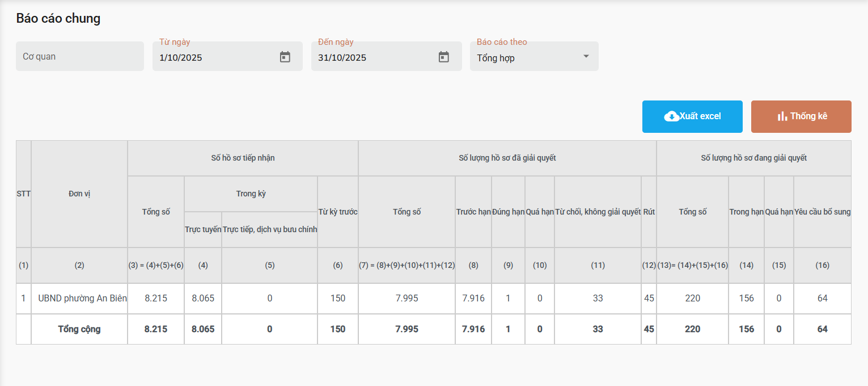Viewport: 868px width, 386px height.
Task: Click the Số lượng hồ sơ đang giải quyết header
Action: (753, 158)
